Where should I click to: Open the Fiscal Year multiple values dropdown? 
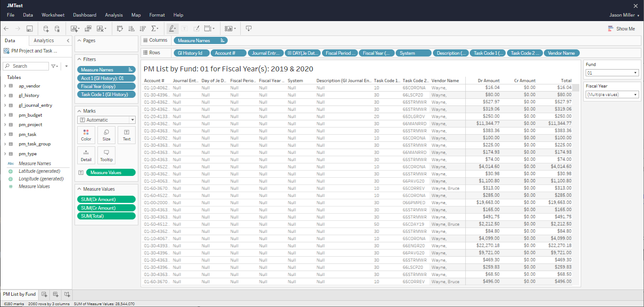[612, 95]
